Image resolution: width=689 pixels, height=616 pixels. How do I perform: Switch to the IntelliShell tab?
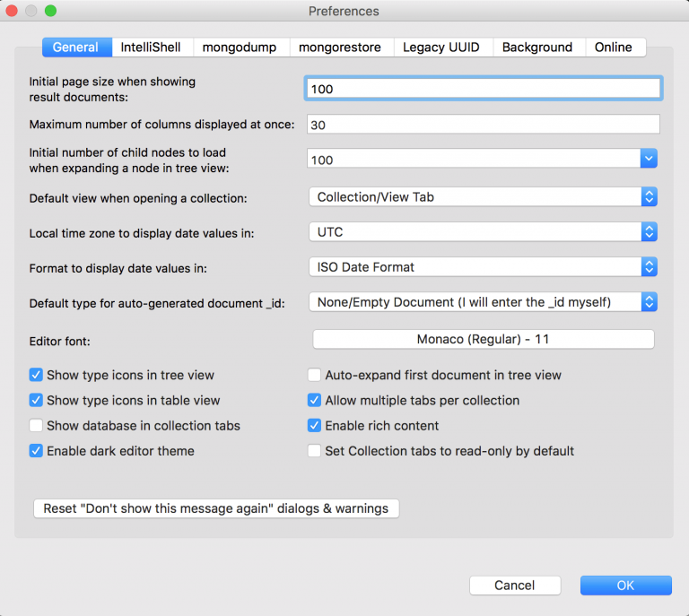[x=151, y=47]
